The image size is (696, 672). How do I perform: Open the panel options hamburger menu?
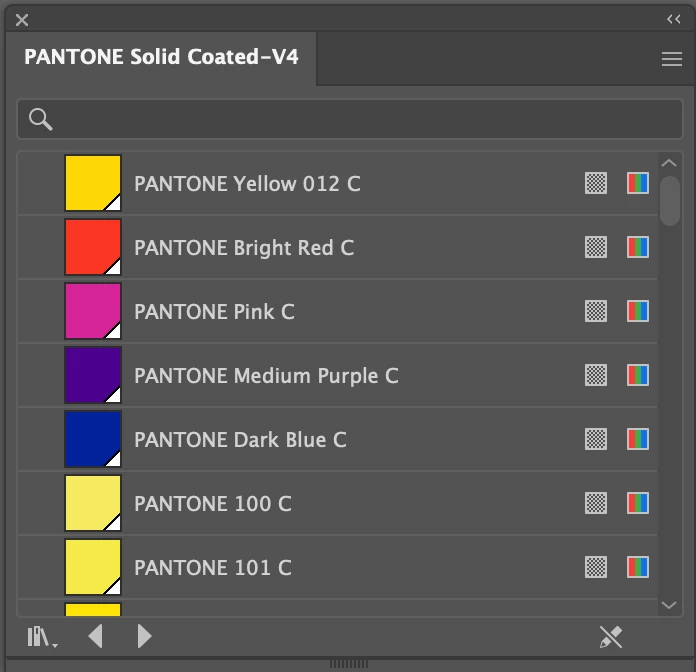pos(672,60)
